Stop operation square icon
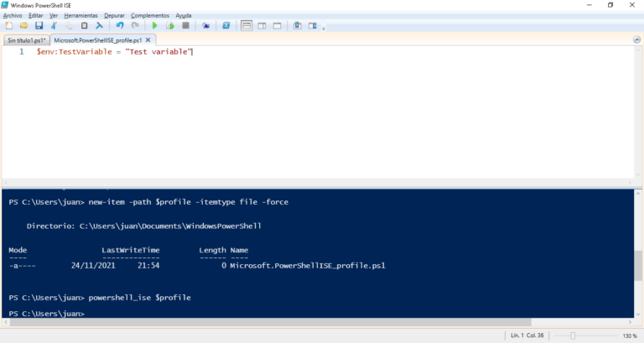The width and height of the screenshot is (644, 343). point(185,25)
